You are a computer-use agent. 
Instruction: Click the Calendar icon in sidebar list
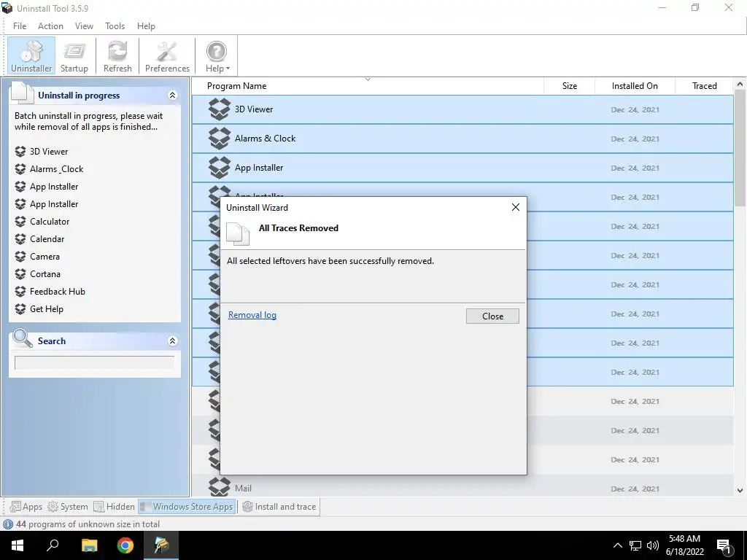(20, 239)
